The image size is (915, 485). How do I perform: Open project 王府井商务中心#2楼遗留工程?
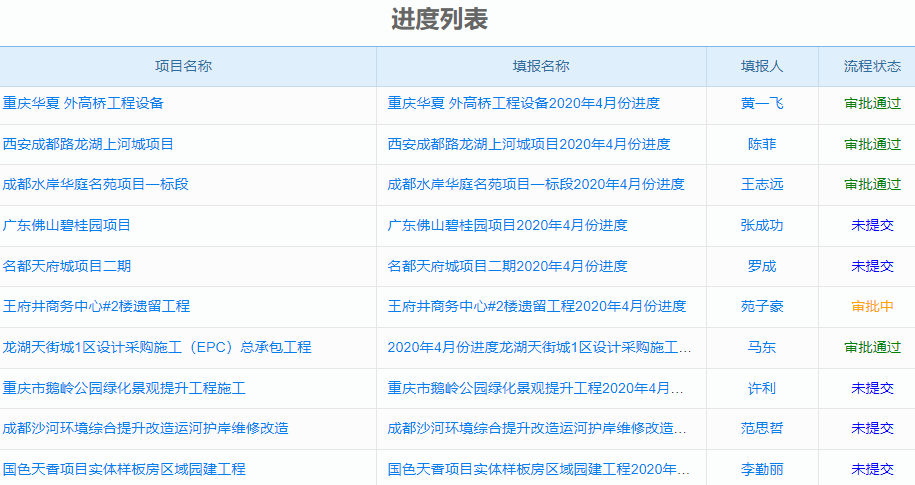[96, 306]
